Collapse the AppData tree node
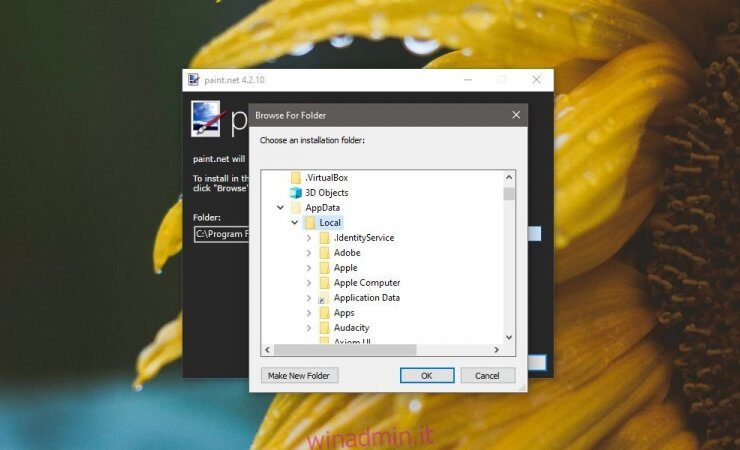The height and width of the screenshot is (450, 740). point(280,208)
